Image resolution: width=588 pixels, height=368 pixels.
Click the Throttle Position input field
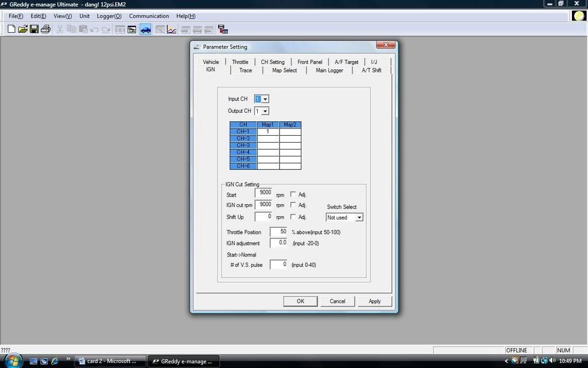click(x=278, y=232)
